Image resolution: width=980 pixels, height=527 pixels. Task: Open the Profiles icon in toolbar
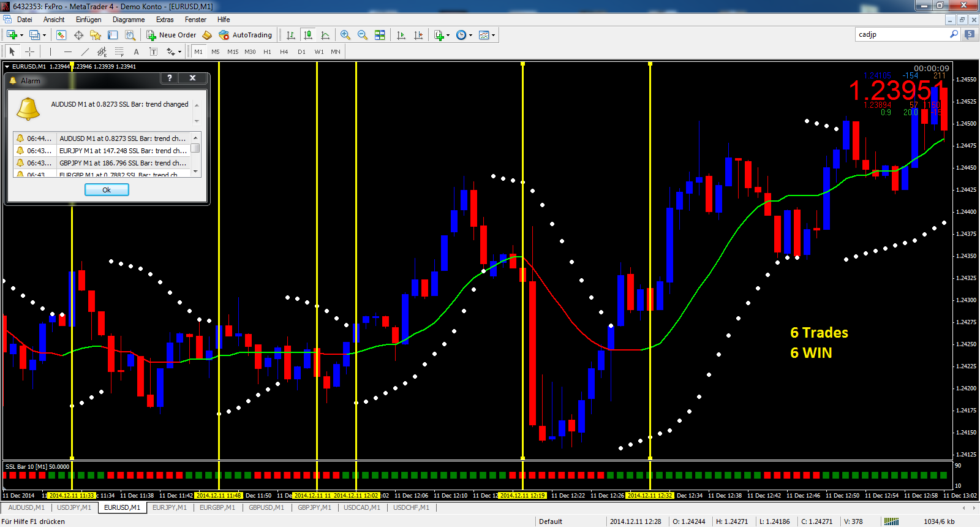click(35, 35)
